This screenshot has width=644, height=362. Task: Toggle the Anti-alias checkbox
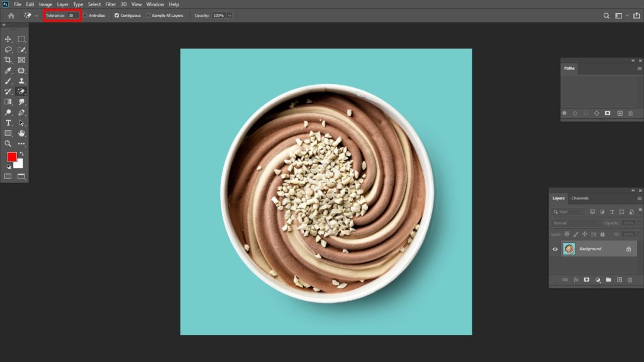point(86,16)
